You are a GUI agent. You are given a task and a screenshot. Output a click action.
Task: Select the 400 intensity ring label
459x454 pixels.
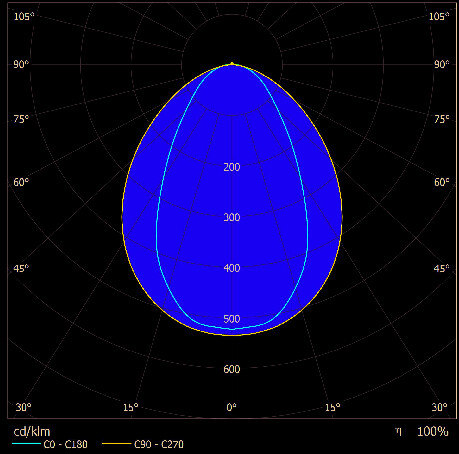232,268
